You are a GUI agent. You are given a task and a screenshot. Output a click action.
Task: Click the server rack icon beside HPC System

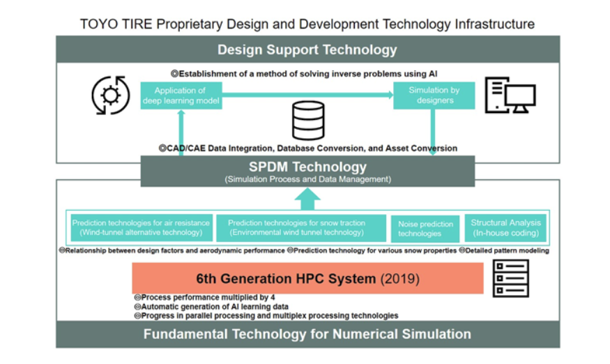(x=511, y=278)
